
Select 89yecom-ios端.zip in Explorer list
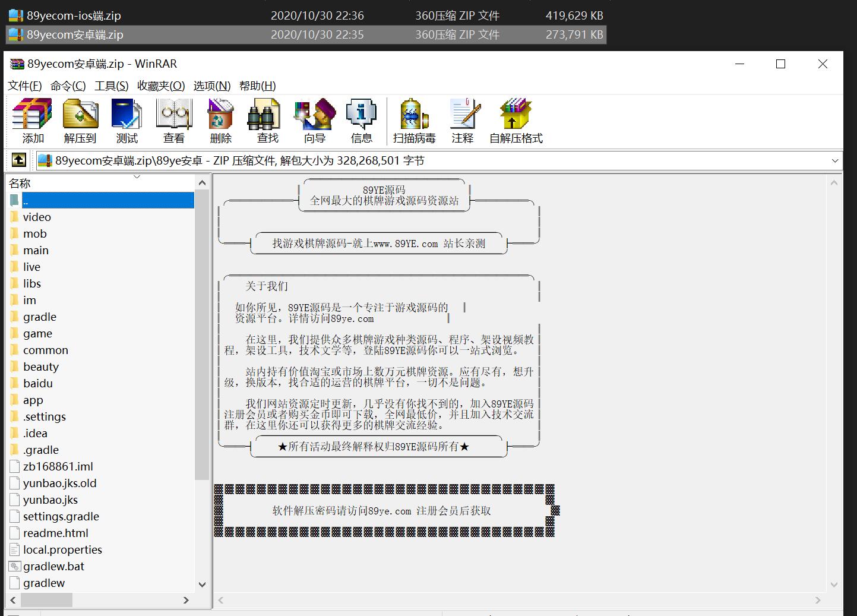[x=74, y=16]
